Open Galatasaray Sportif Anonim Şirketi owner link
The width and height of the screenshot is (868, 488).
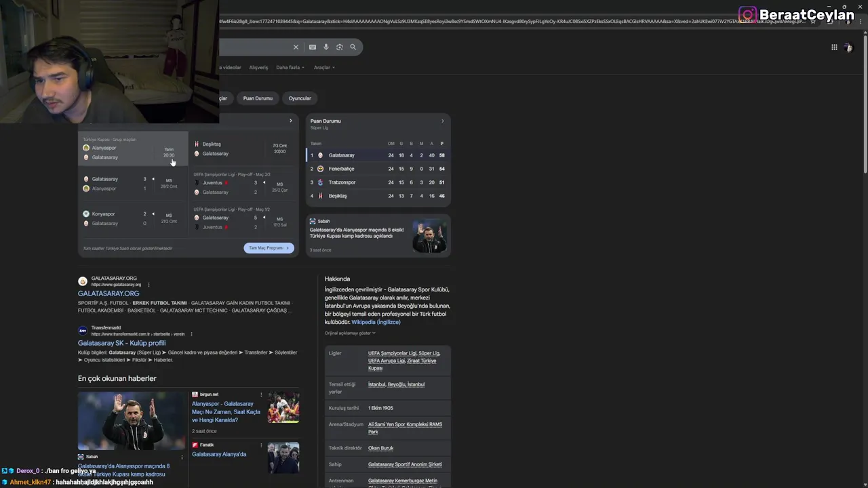tap(405, 464)
